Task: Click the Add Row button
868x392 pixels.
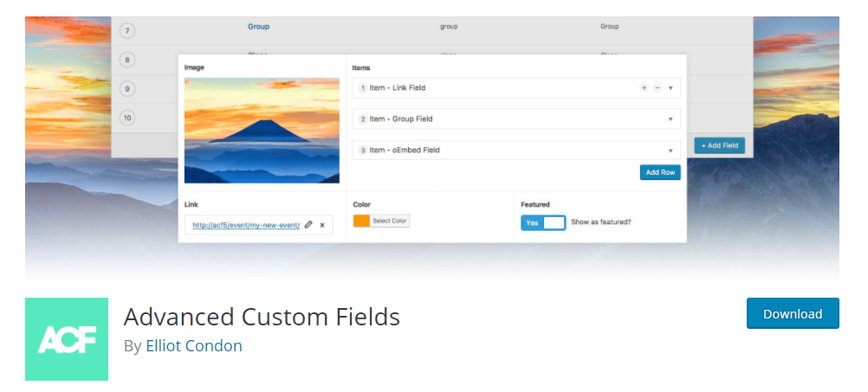Action: point(660,172)
